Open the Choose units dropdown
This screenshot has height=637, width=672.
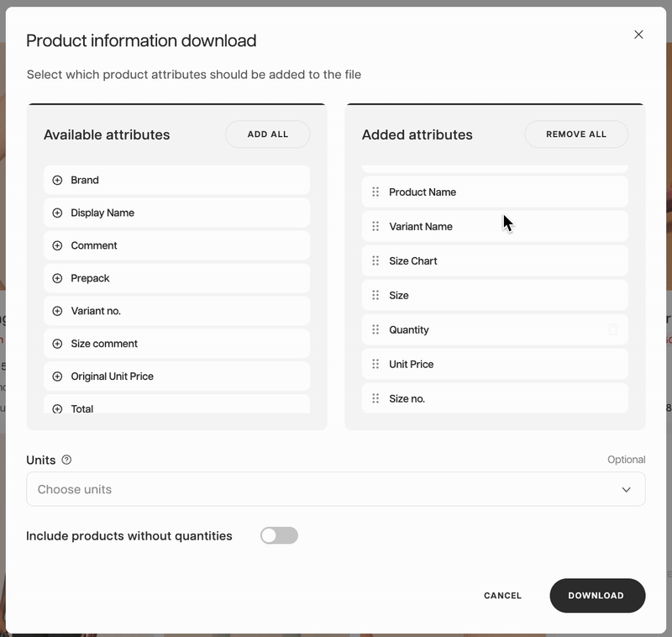(335, 489)
